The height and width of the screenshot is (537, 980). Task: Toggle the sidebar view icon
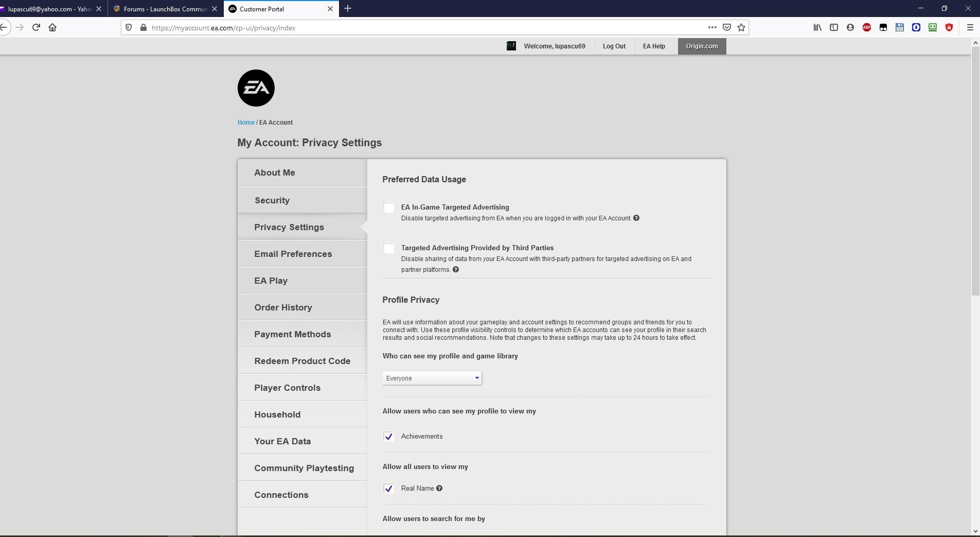pos(834,28)
